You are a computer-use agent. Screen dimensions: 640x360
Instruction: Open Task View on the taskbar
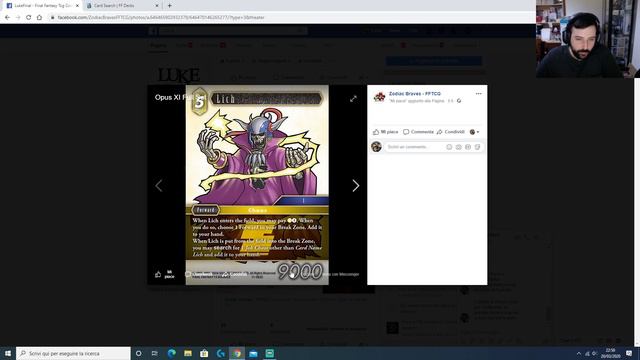155,353
